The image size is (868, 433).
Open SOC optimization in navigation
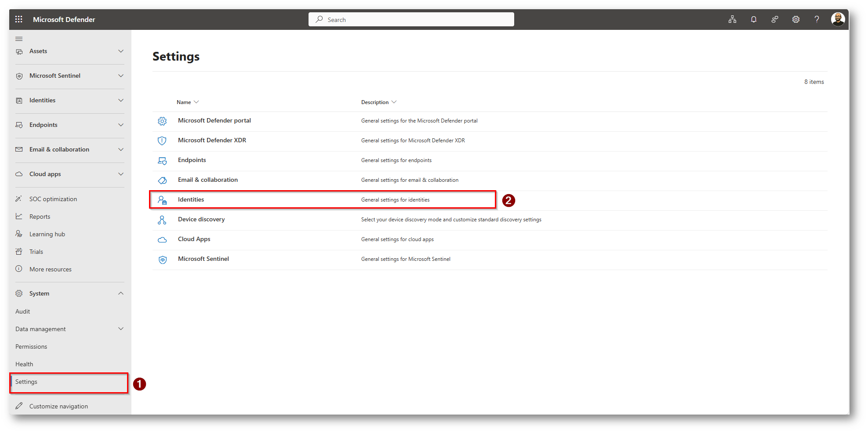(x=53, y=199)
